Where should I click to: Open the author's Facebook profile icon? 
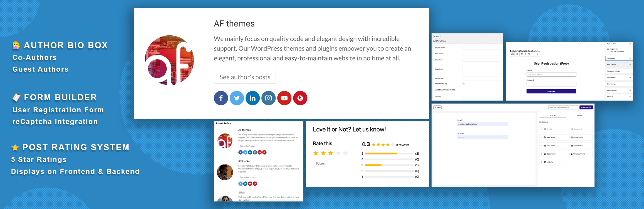221,98
